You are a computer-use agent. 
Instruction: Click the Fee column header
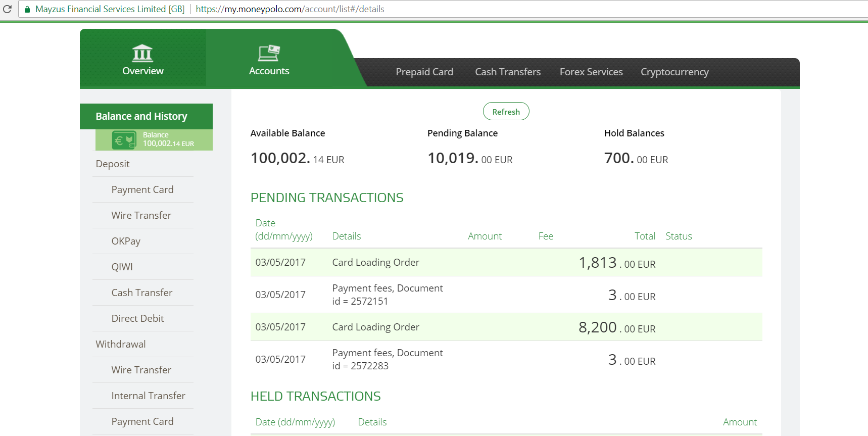tap(546, 236)
